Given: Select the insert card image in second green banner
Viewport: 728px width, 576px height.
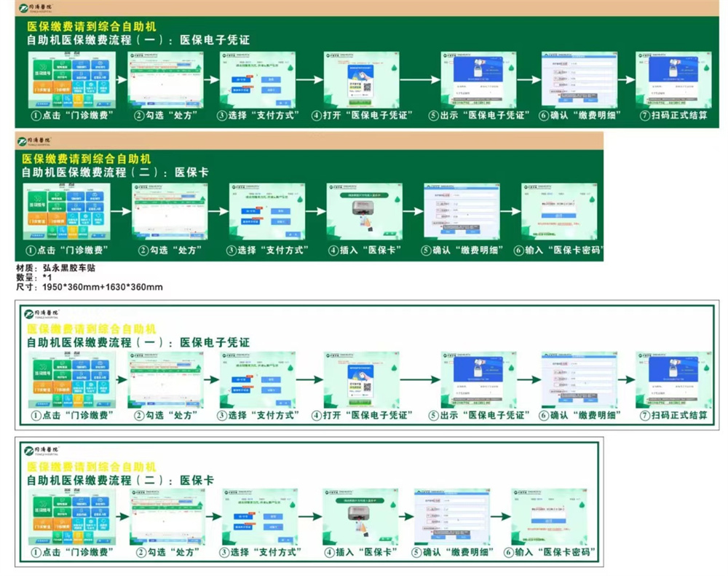Looking at the screenshot, I should (x=363, y=210).
